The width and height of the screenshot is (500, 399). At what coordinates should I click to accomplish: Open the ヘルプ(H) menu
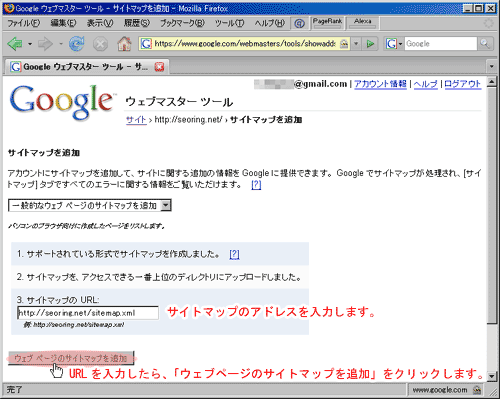click(270, 23)
